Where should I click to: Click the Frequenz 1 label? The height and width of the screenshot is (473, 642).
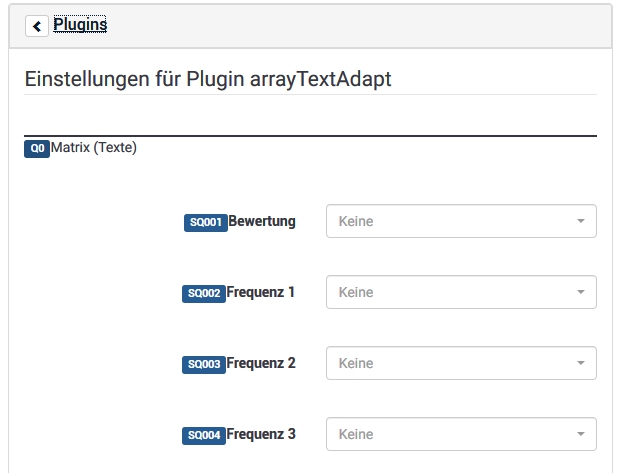point(261,292)
